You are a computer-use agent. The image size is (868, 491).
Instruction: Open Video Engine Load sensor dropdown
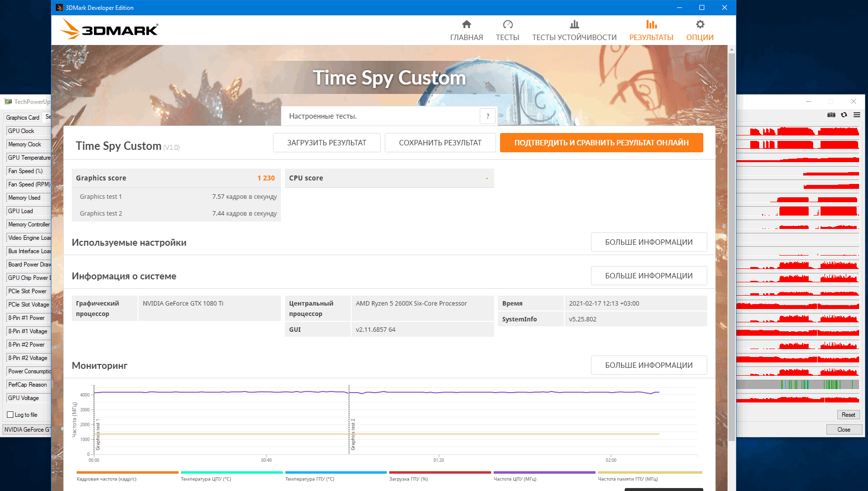[x=29, y=238]
